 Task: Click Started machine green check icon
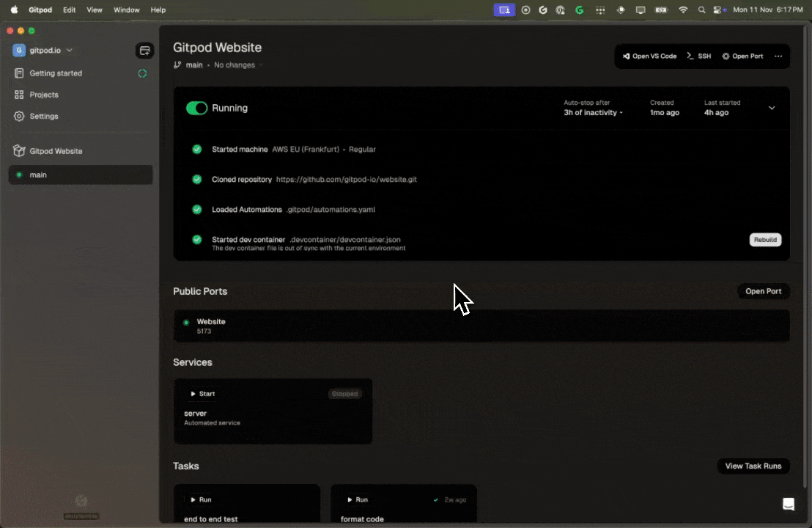point(197,149)
